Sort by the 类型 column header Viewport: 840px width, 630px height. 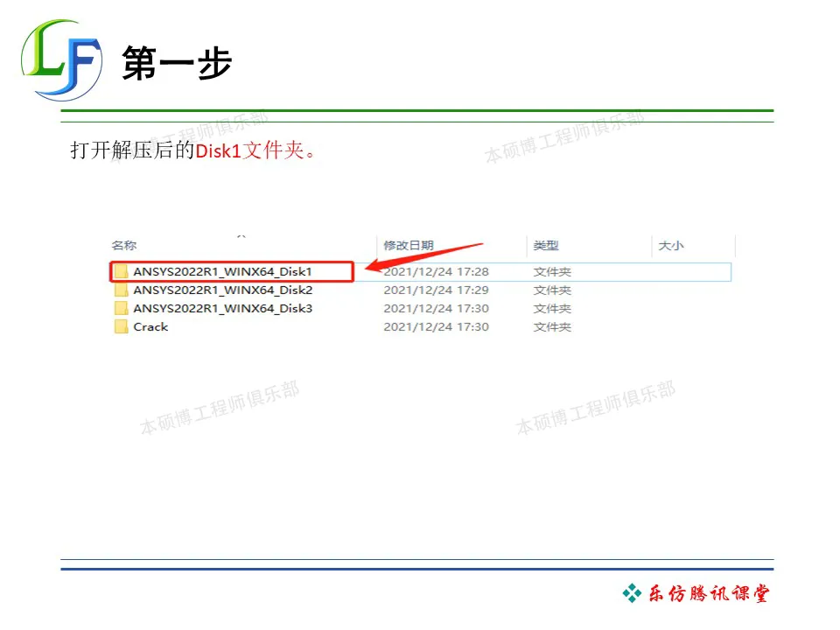click(x=546, y=245)
